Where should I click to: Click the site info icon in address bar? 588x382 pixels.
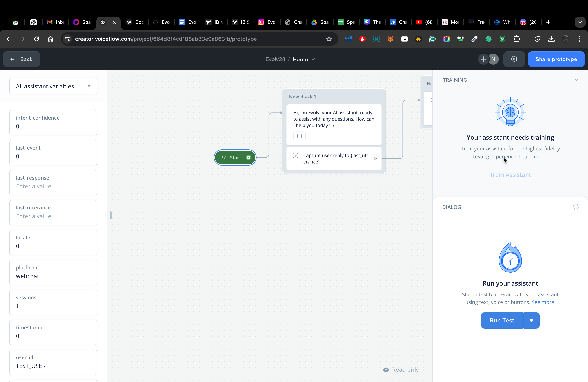click(67, 39)
